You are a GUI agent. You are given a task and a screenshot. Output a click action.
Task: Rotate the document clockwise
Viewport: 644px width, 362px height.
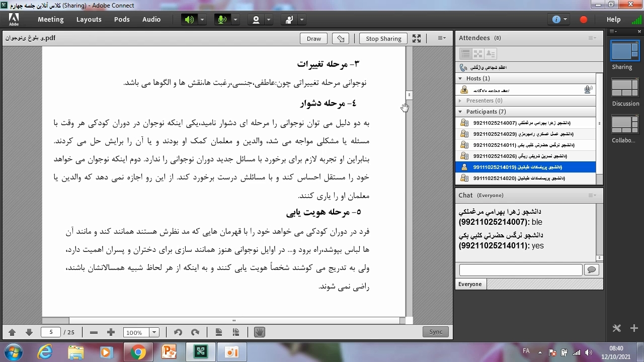(x=195, y=332)
